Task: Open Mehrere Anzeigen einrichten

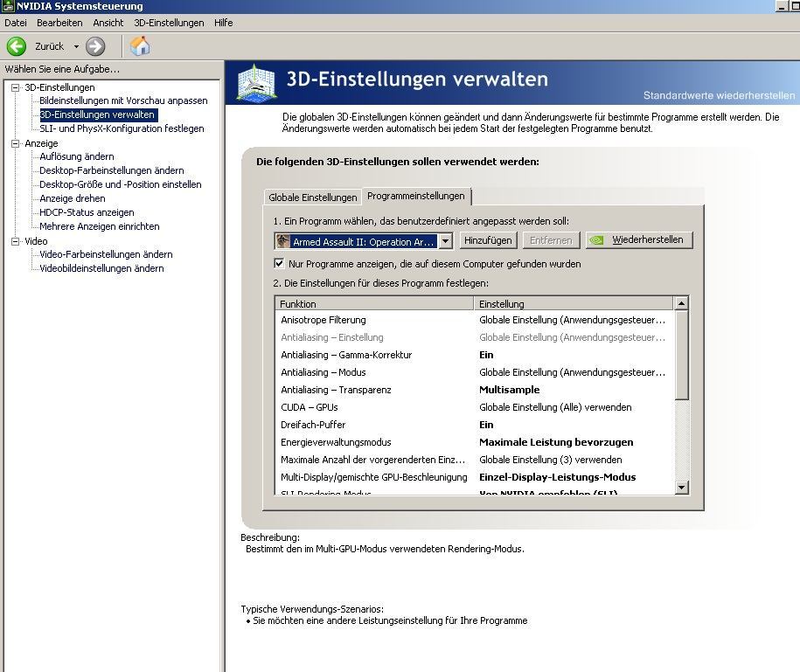Action: click(x=100, y=226)
